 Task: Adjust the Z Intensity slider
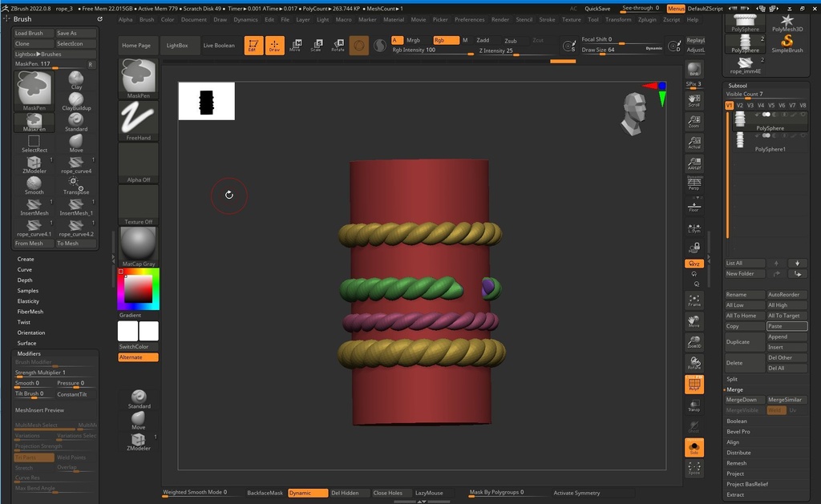(x=516, y=50)
